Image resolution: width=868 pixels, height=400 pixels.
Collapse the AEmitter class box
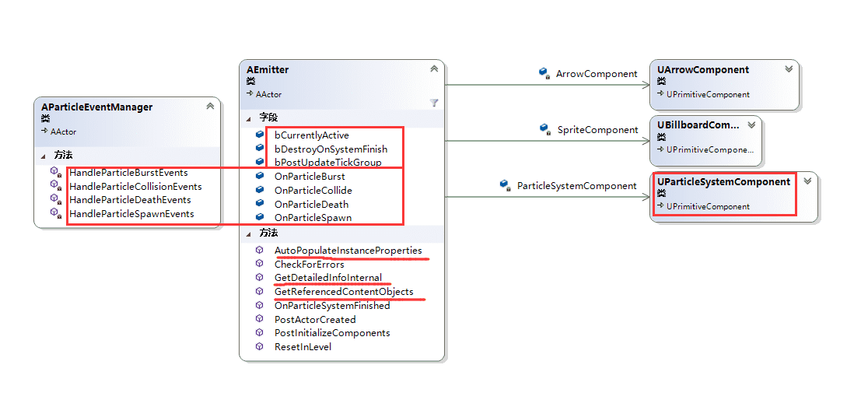click(434, 69)
